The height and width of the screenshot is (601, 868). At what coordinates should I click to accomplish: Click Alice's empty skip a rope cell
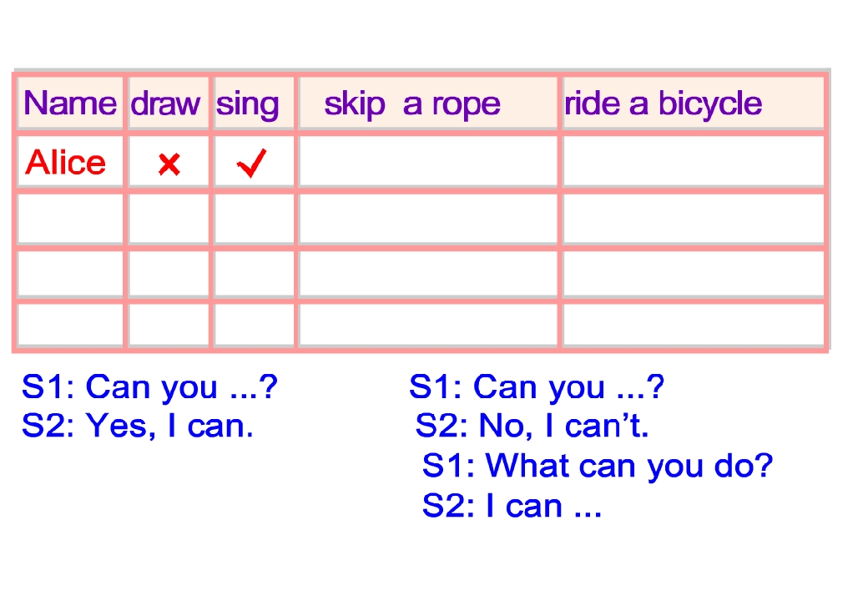click(x=427, y=162)
